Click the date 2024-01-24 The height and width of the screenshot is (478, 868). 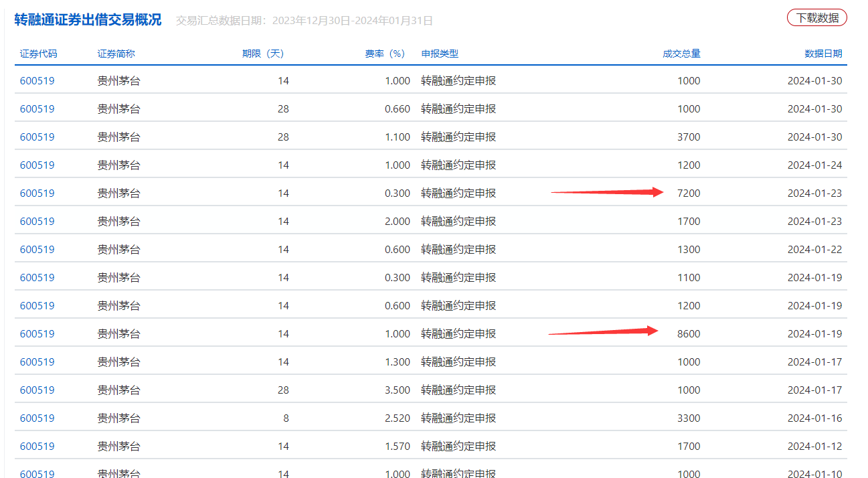(814, 165)
